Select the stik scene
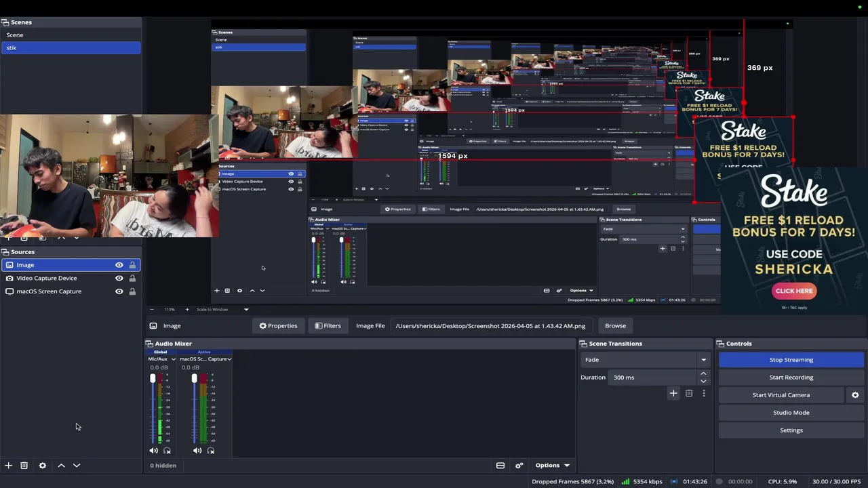The width and height of the screenshot is (868, 488). 71,47
